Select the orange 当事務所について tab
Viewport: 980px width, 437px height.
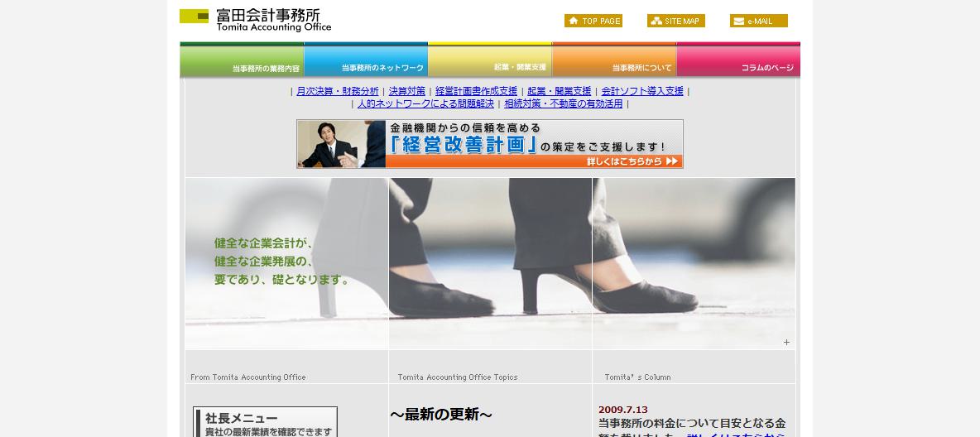614,60
